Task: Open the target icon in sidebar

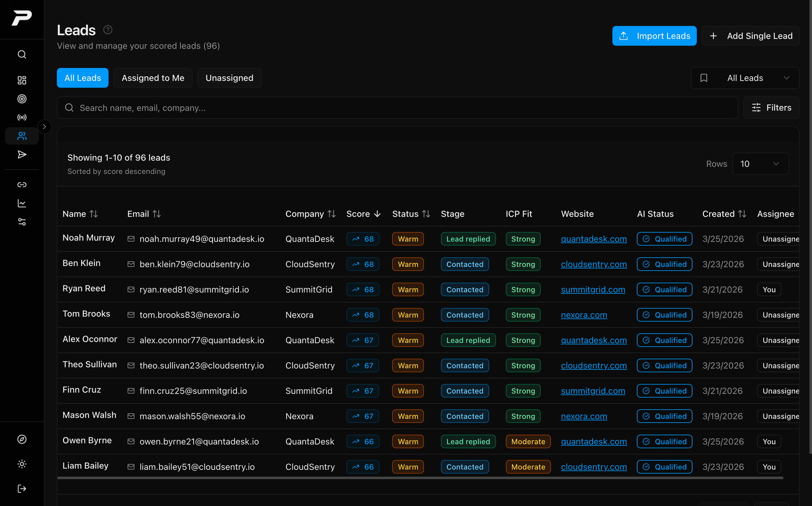Action: tap(22, 99)
